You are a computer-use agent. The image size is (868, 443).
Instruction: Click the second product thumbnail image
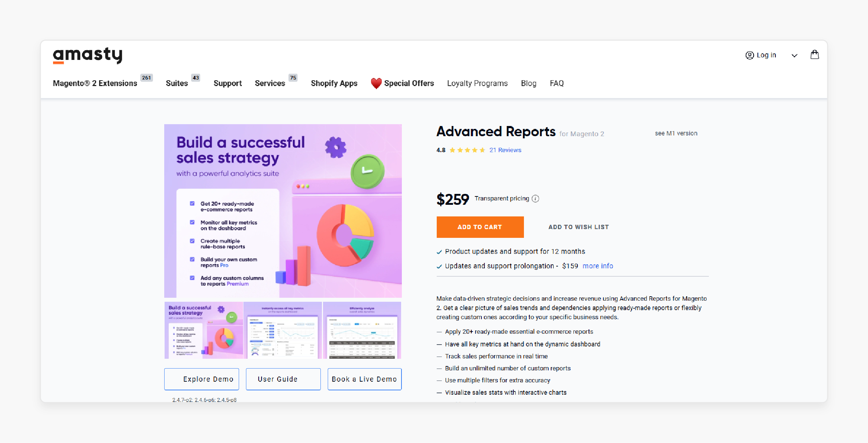click(x=283, y=330)
